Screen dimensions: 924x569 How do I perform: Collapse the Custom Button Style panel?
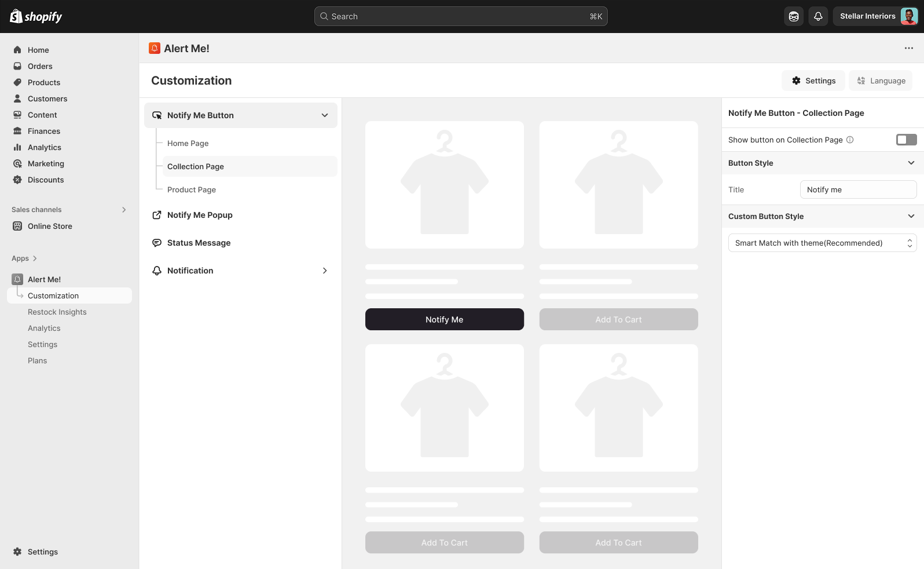[911, 216]
